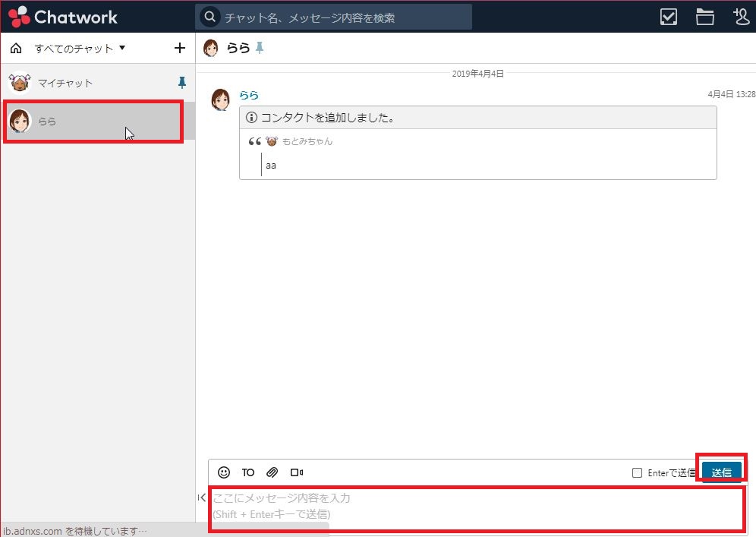Open the emoji picker smiley icon
Screen dimensions: 756x537
(224, 472)
